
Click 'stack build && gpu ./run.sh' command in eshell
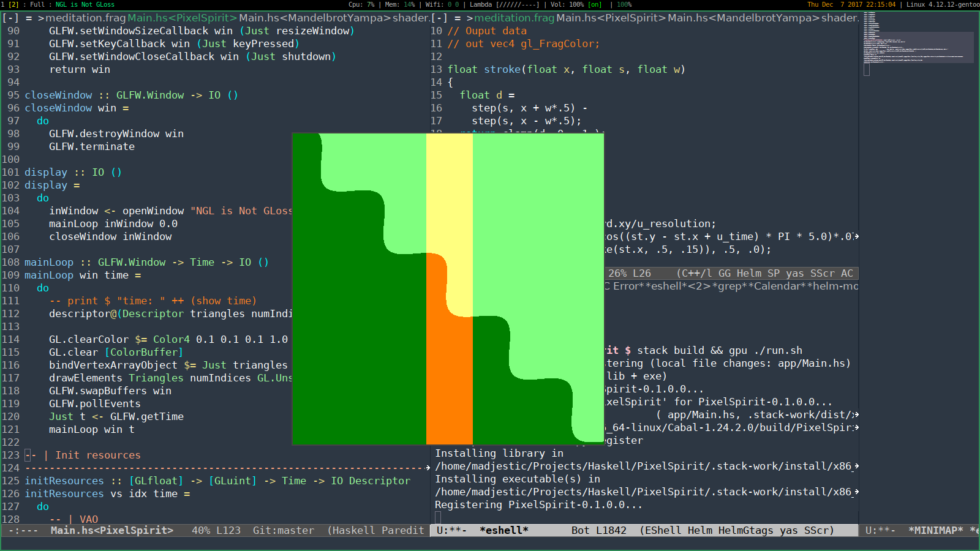(720, 350)
